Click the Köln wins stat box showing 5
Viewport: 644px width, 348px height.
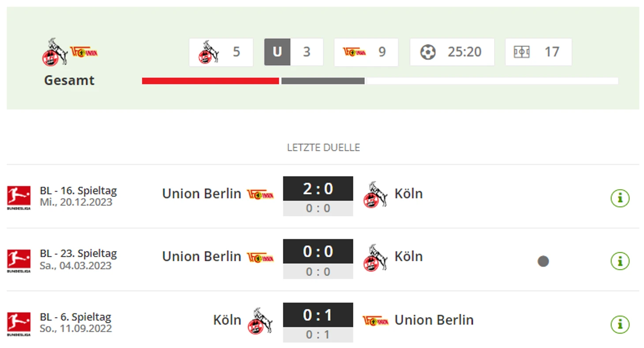pos(221,52)
